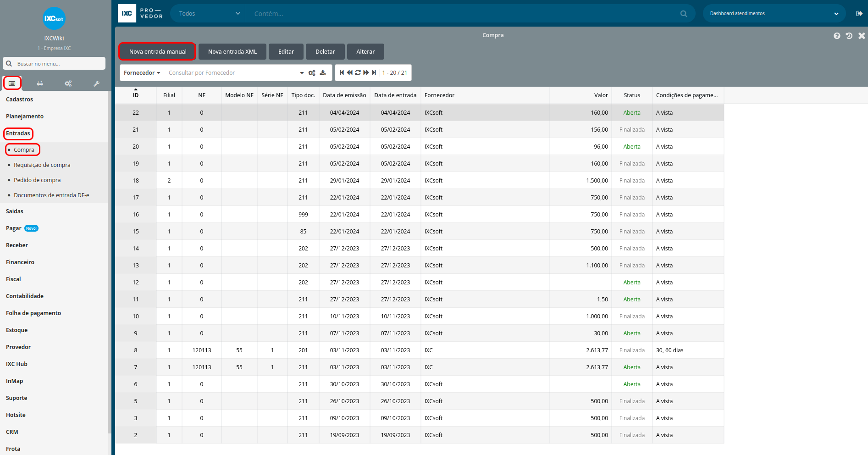Sort by the ID column header
Screen dimensions: 868x455
[x=136, y=95]
